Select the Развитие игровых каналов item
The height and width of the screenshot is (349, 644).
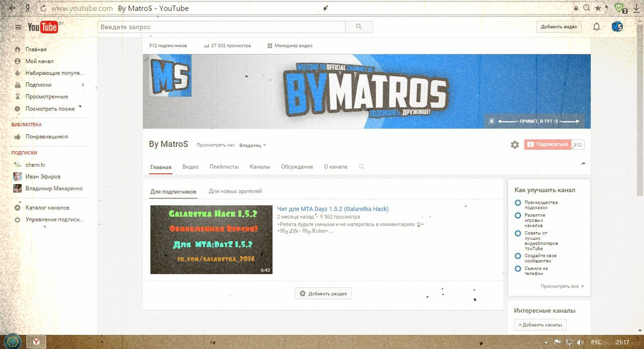point(518,215)
